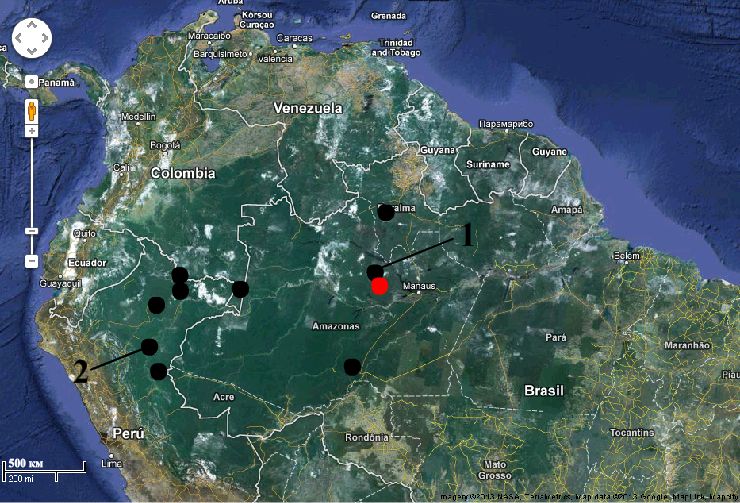Click the Curaçao label
This screenshot has height=503, width=740.
[257, 25]
